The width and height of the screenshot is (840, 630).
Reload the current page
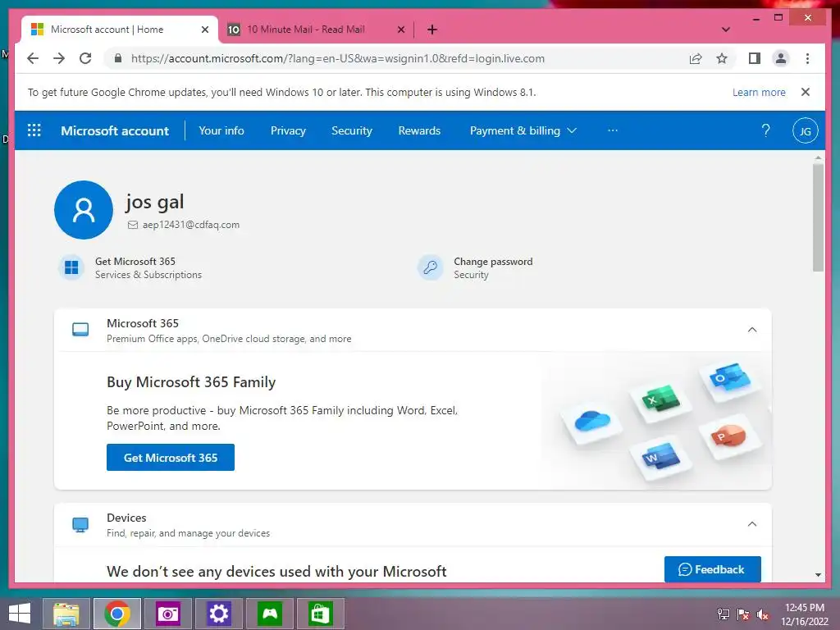coord(85,58)
